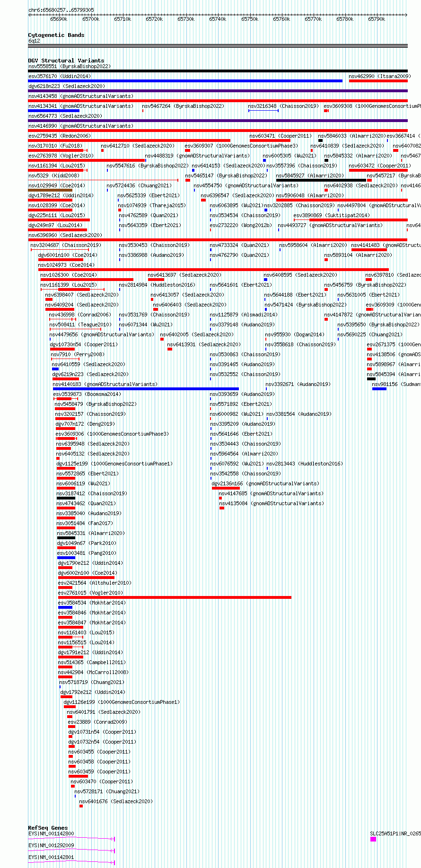Open the nsv4147685 (gnomADStructuralVariants) label

coord(272,493)
